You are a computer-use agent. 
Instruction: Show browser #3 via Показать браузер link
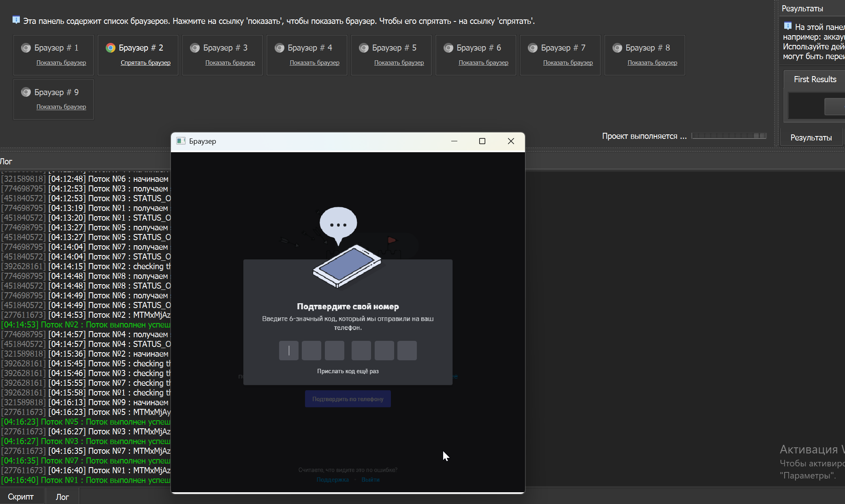point(230,63)
